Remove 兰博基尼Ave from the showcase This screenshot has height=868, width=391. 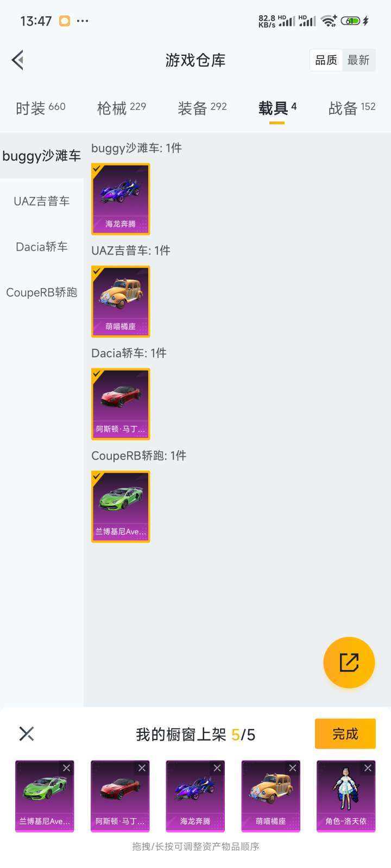tap(66, 768)
